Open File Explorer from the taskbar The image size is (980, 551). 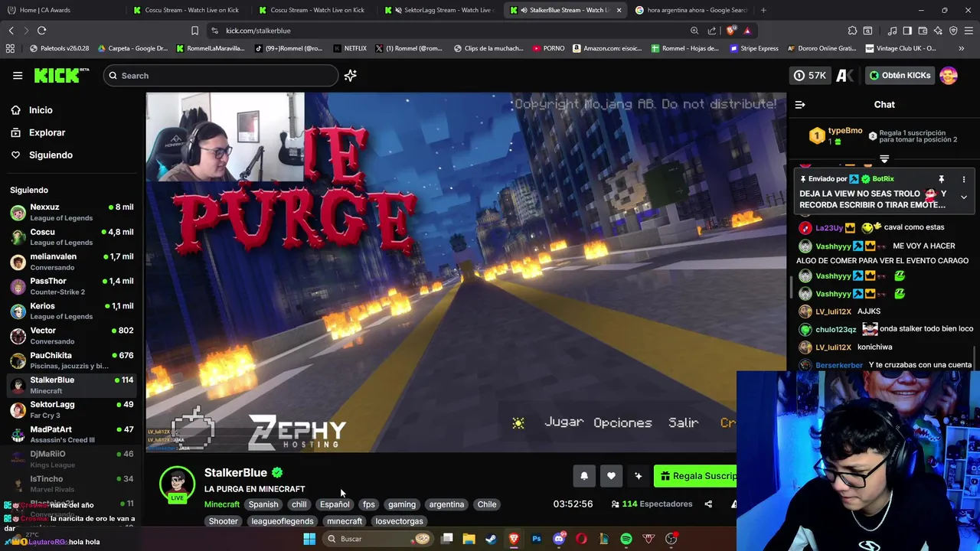pos(469,539)
